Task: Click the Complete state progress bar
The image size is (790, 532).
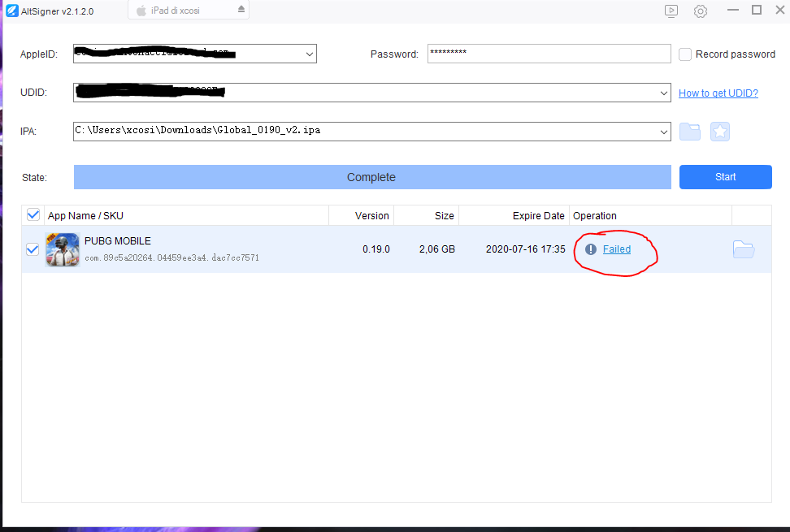Action: (x=372, y=177)
